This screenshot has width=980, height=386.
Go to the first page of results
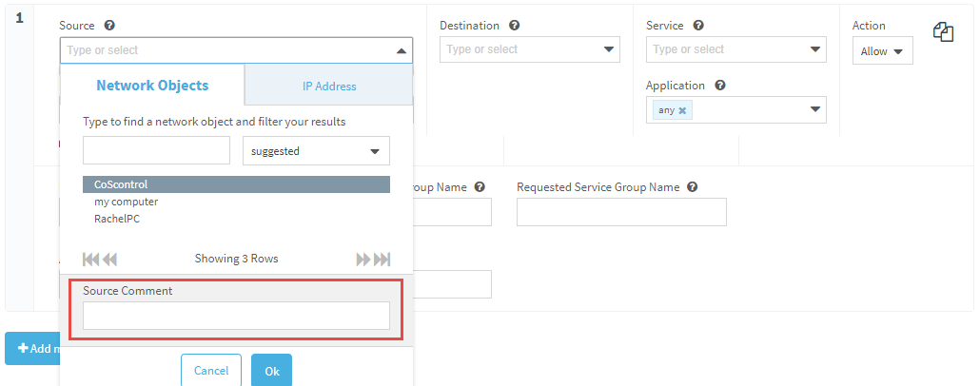(x=91, y=259)
